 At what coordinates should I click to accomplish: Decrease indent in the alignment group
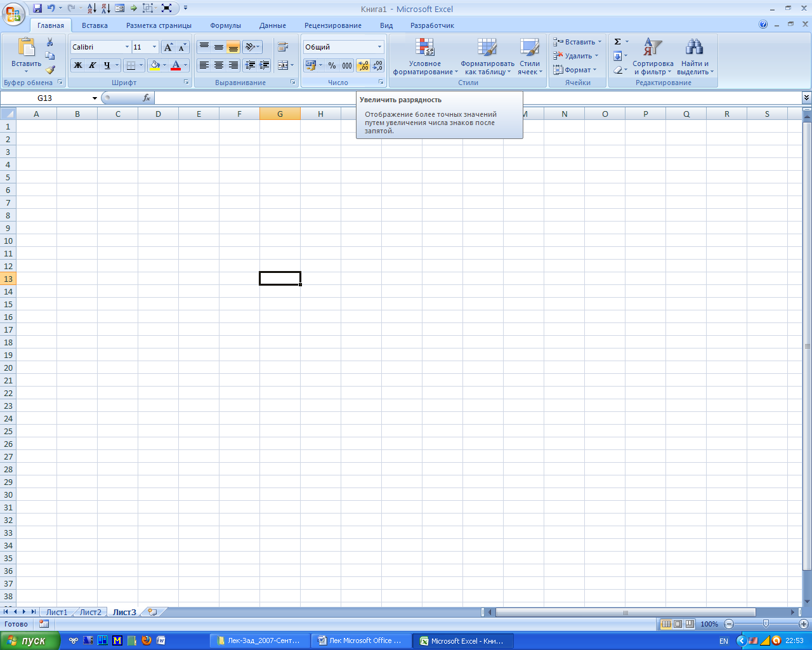coord(250,65)
